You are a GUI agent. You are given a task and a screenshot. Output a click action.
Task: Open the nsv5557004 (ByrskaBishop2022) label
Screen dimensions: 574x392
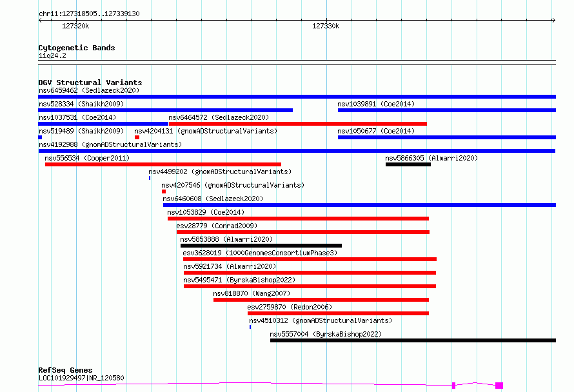[x=326, y=334]
